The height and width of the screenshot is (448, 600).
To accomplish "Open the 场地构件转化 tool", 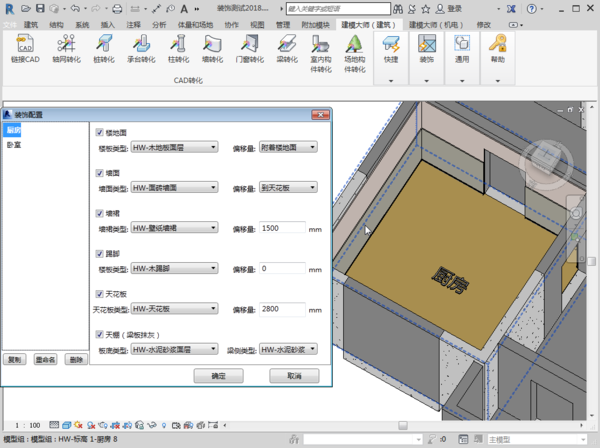I will point(354,50).
